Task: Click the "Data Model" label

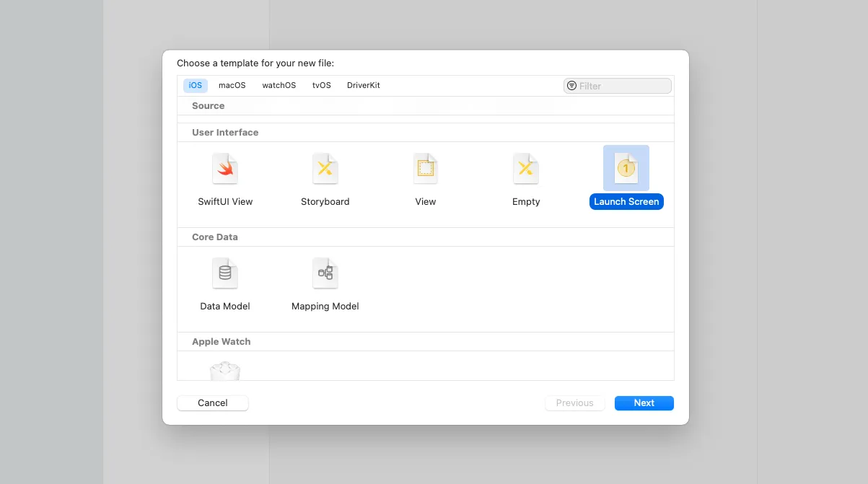Action: 225,307
